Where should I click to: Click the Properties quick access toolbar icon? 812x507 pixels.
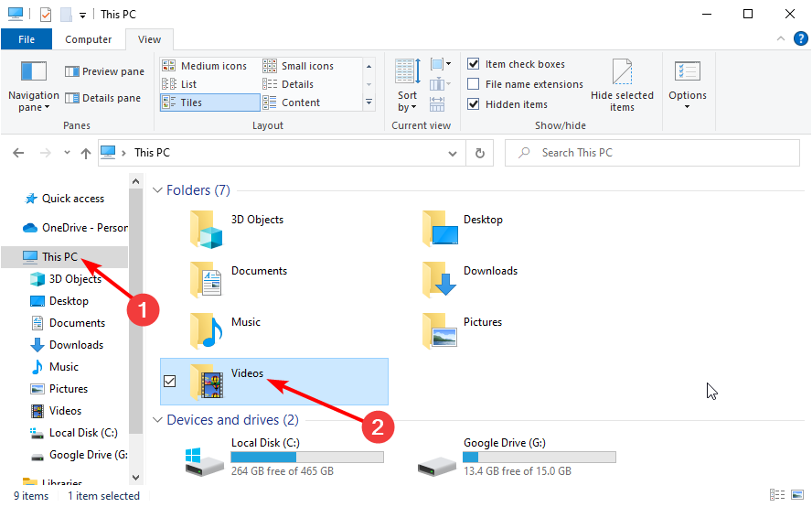pos(46,15)
